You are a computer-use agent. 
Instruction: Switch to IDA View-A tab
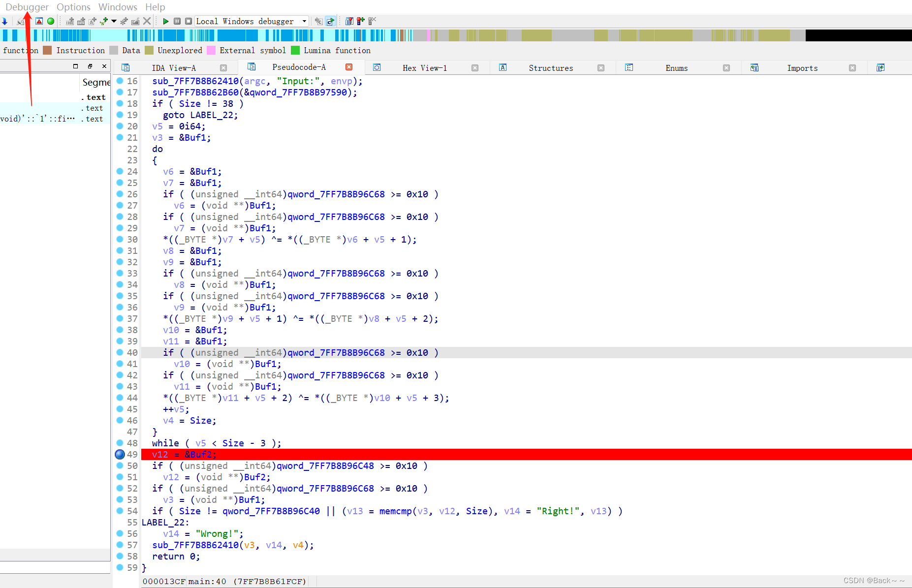coord(174,68)
